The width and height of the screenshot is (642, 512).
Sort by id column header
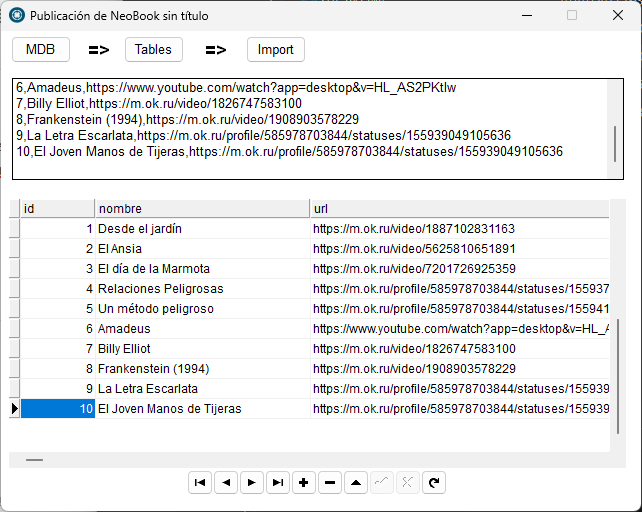[x=57, y=208]
